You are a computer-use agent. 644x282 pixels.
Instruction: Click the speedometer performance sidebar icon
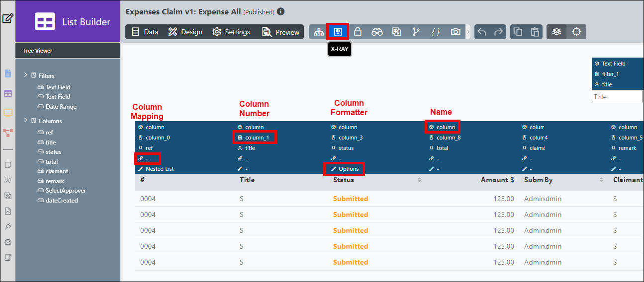pos(7,242)
